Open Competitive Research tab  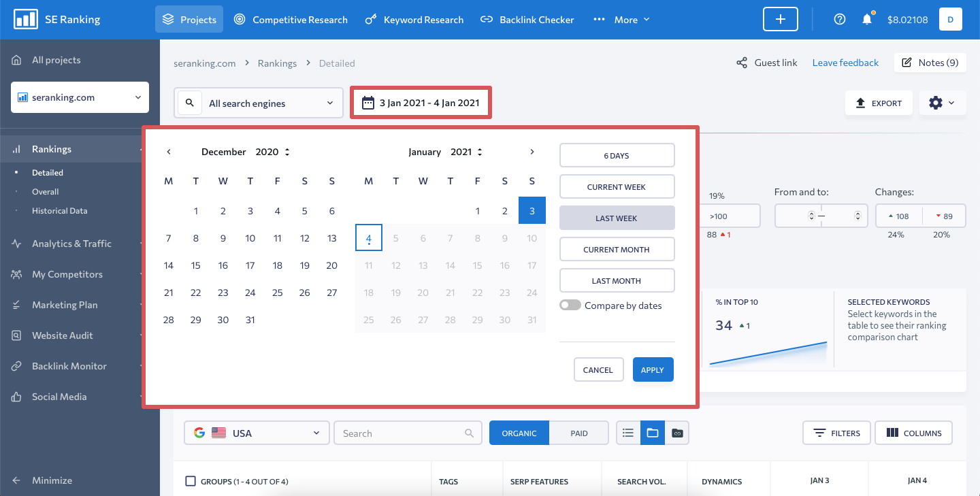291,20
